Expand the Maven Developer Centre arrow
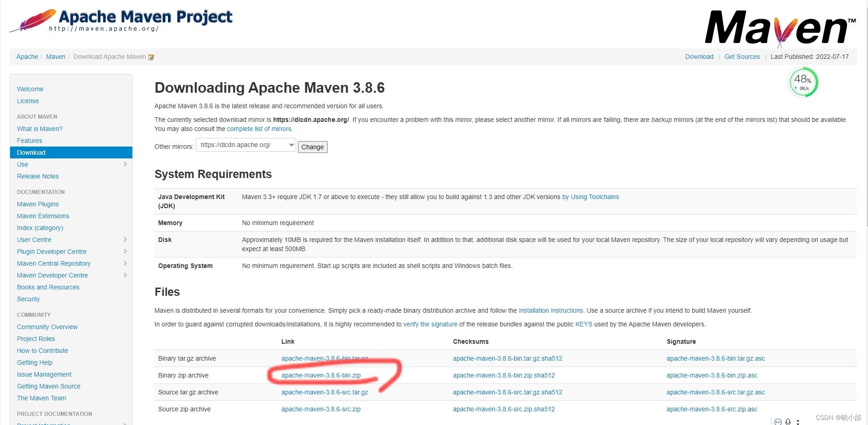 (x=125, y=275)
